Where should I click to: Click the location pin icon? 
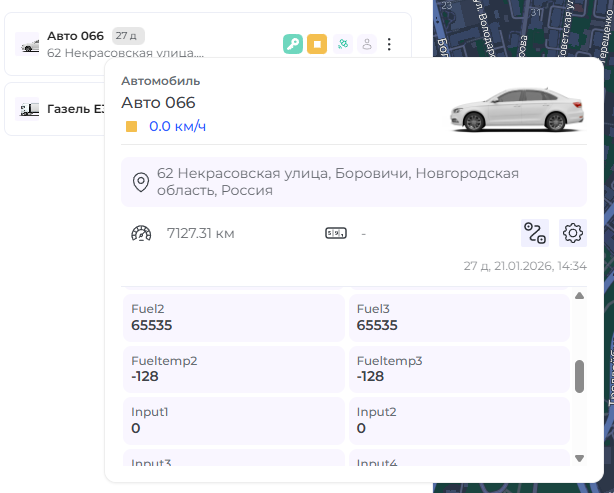click(141, 182)
